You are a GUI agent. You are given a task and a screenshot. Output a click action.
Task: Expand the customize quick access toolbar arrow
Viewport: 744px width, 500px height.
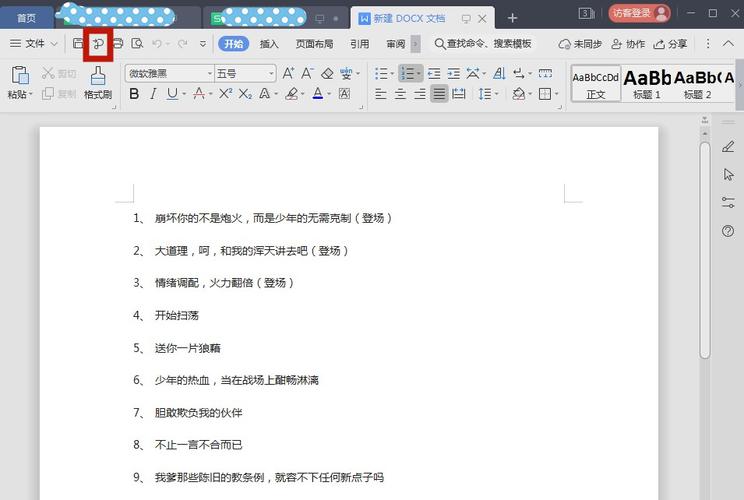tap(203, 44)
